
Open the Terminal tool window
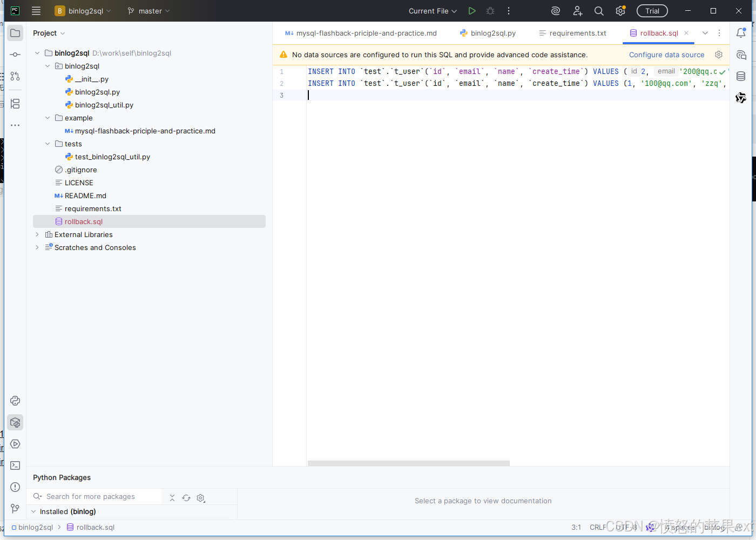[x=15, y=465]
